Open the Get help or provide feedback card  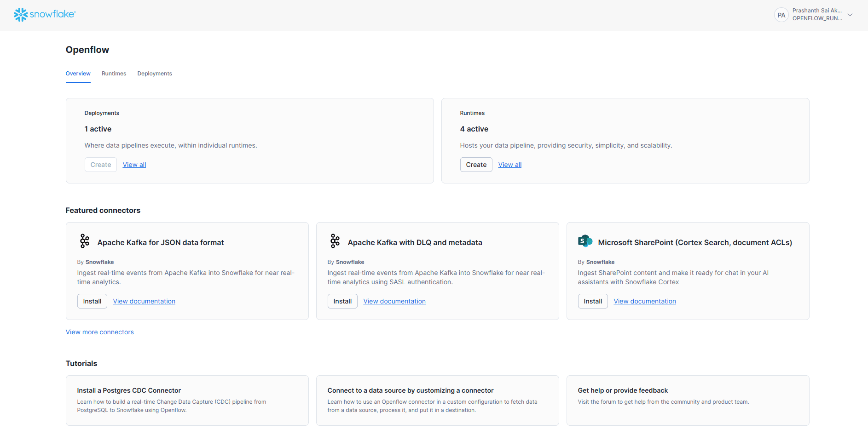click(x=623, y=390)
